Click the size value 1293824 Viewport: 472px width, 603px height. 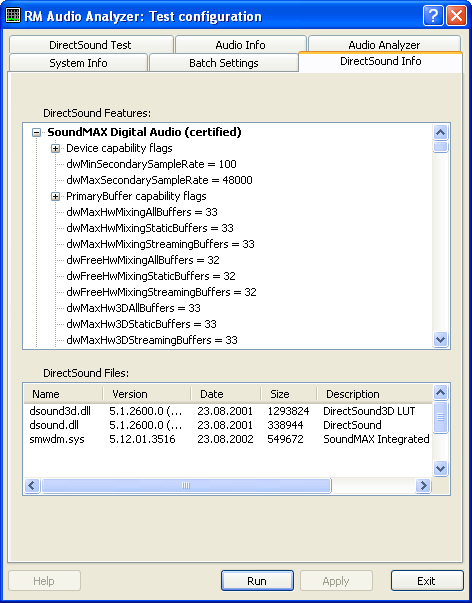pyautogui.click(x=288, y=411)
